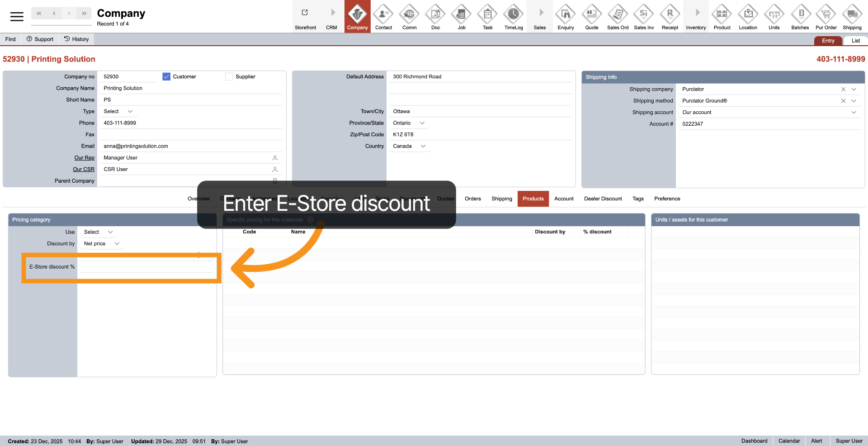The height and width of the screenshot is (446, 868).
Task: Click the E-Store discount % input field
Action: [x=146, y=267]
